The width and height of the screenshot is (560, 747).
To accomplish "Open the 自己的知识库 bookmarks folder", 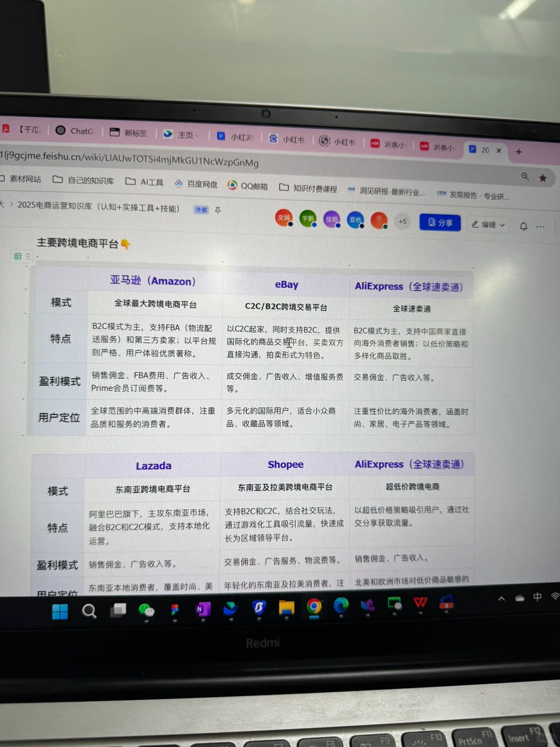I will click(83, 180).
